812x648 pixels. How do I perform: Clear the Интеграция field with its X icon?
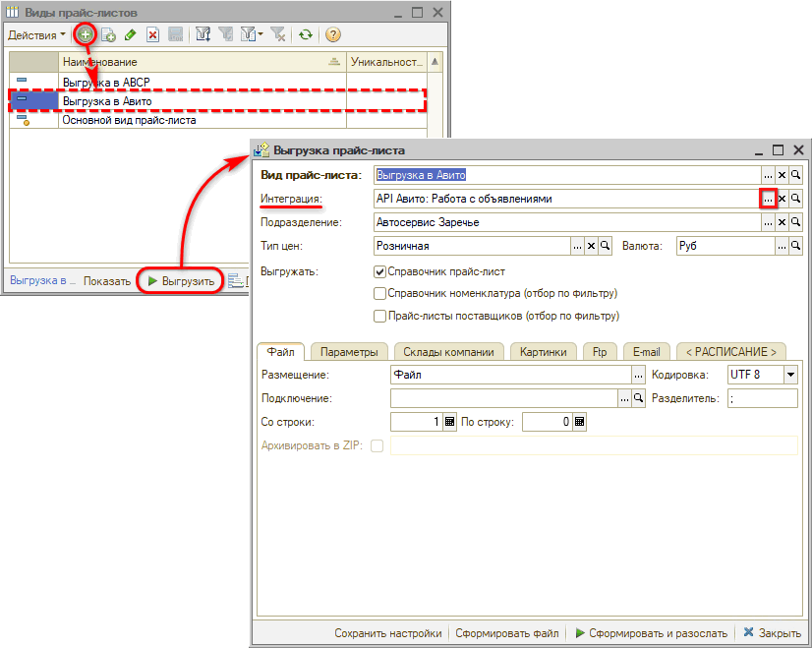tap(783, 199)
